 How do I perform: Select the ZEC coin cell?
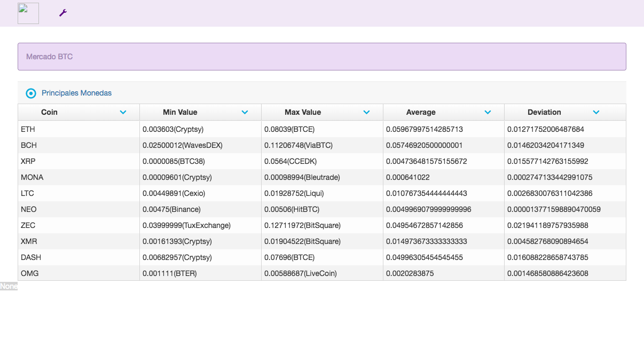point(78,225)
